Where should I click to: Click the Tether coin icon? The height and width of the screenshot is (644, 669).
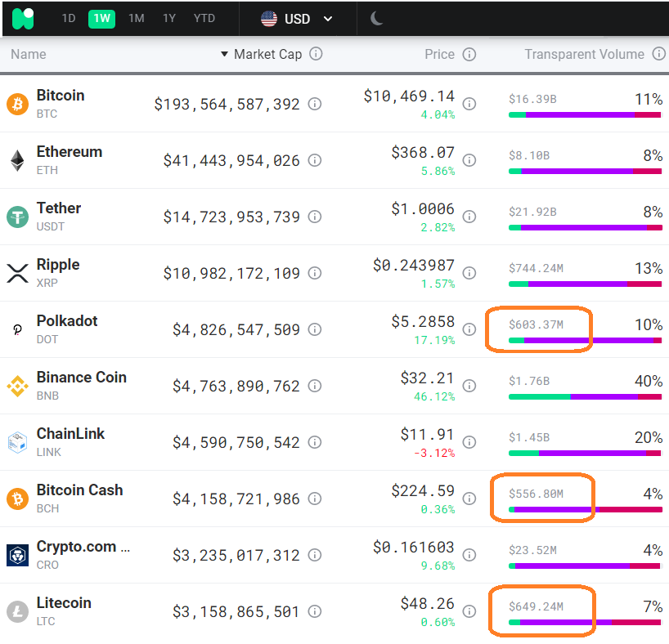point(17,217)
